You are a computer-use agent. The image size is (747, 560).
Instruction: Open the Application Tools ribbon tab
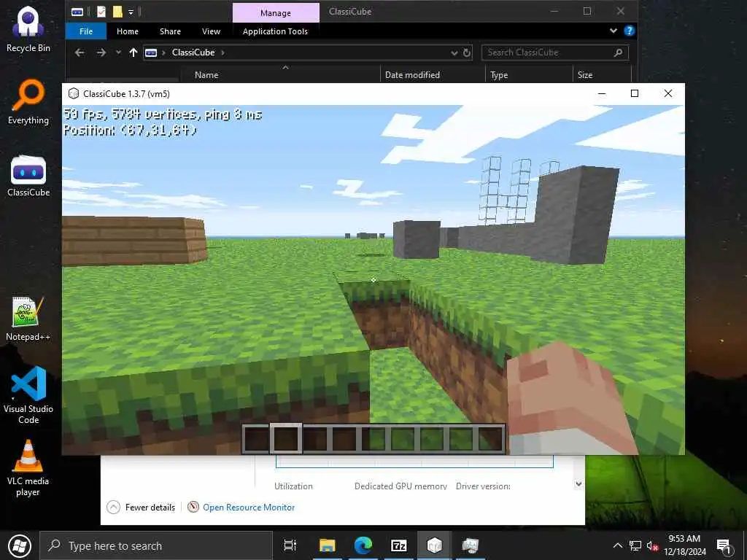(275, 31)
